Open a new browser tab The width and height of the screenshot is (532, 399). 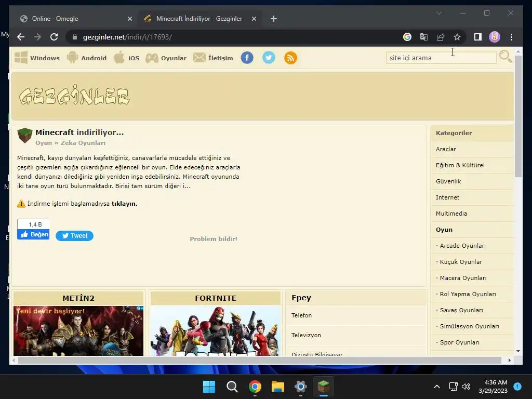tap(274, 19)
